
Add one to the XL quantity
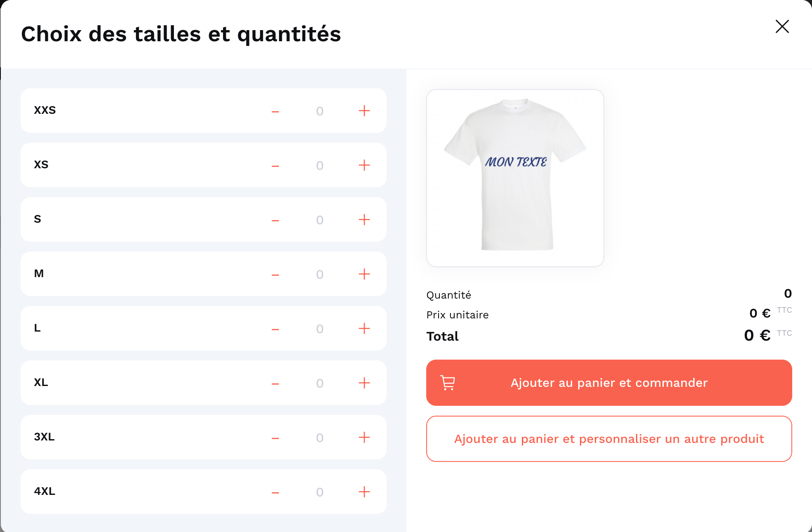[x=364, y=383]
